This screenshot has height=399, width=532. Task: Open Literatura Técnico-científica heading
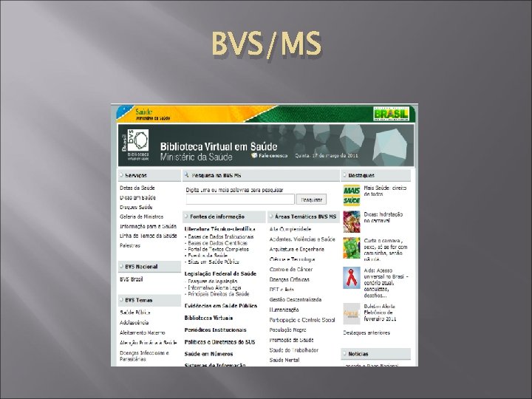tap(220, 229)
